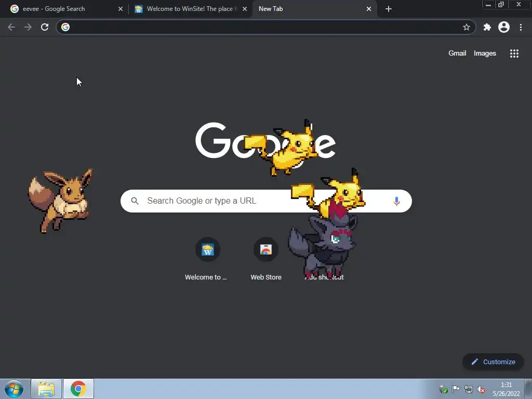The height and width of the screenshot is (399, 532).
Task: Focus the Chrome address bar
Action: pos(265,27)
